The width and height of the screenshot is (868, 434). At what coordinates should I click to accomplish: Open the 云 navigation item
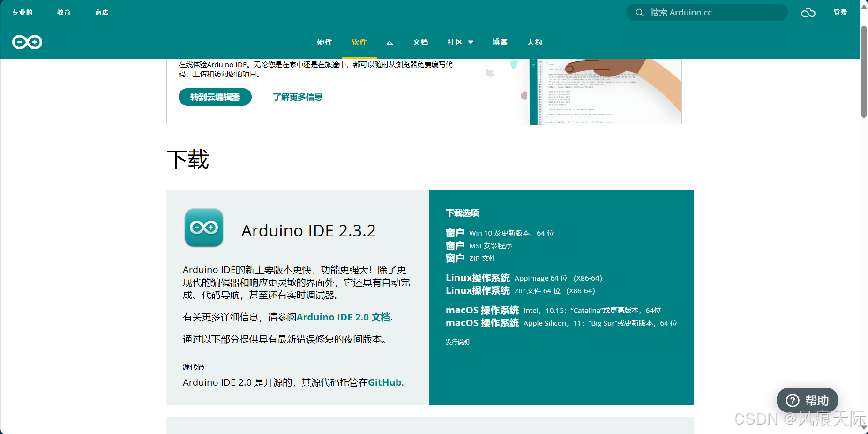389,42
